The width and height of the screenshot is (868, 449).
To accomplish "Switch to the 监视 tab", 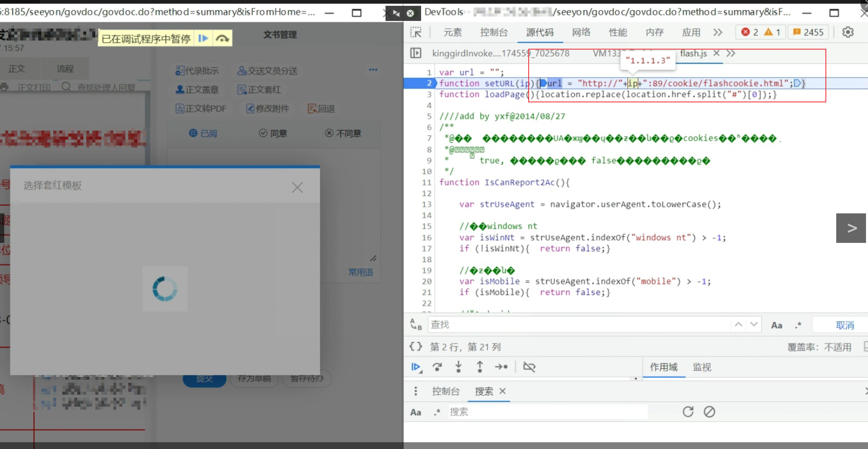I will (702, 367).
